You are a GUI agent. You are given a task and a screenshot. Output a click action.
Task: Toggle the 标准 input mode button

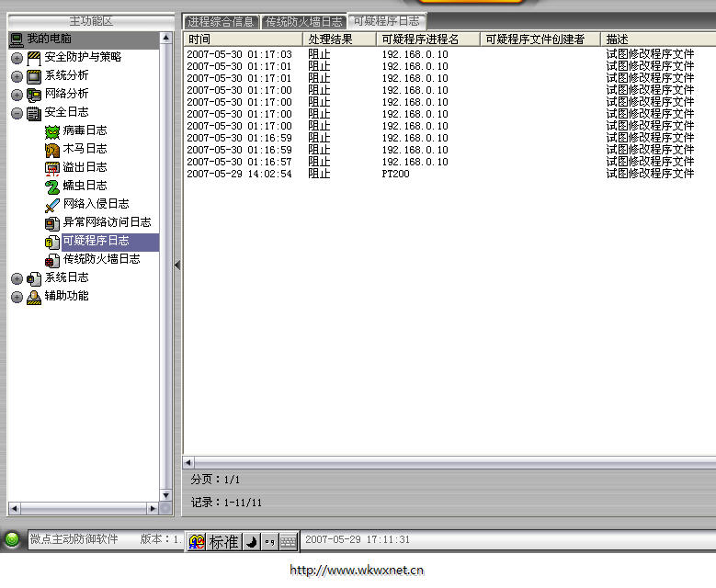223,542
